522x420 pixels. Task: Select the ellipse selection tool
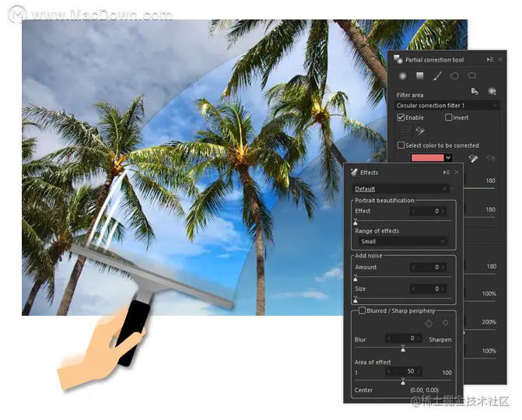coord(454,76)
